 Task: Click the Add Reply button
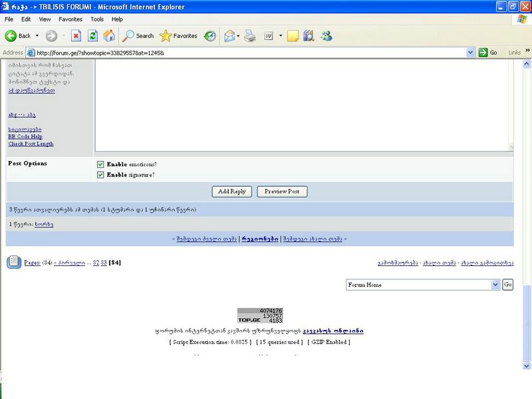tap(231, 192)
